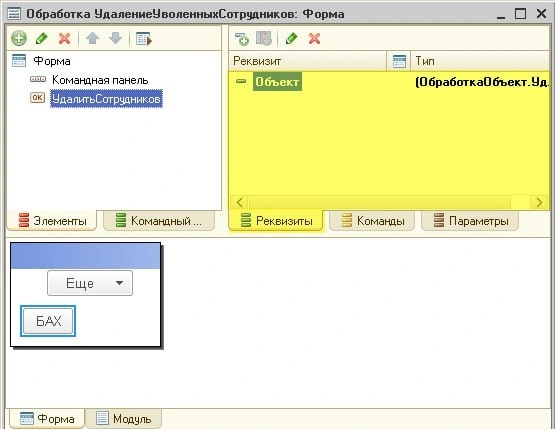Switch to the Команды tab
The width and height of the screenshot is (555, 430).
click(372, 221)
